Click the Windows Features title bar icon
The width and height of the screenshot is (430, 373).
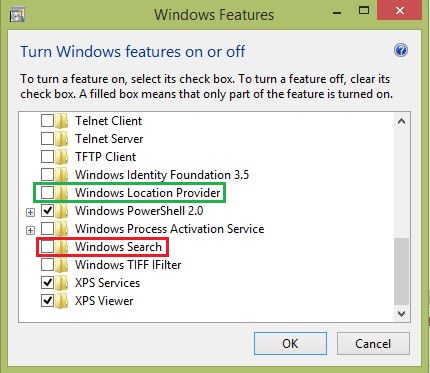pyautogui.click(x=17, y=15)
